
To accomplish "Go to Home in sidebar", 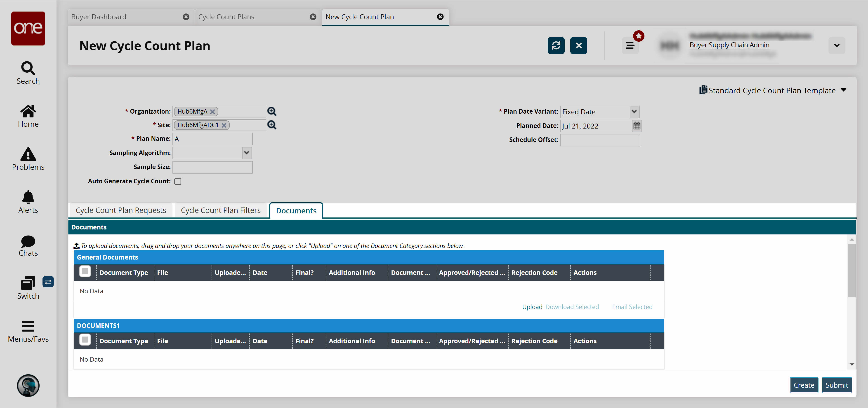I will (x=28, y=116).
